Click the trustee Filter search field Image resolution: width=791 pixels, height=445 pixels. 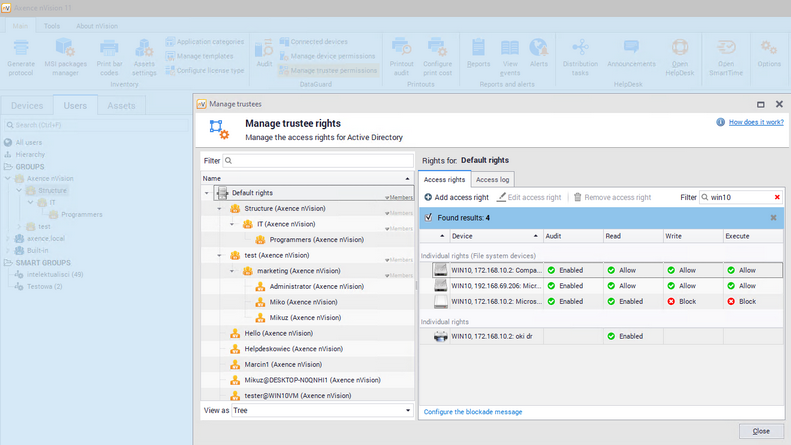(318, 160)
